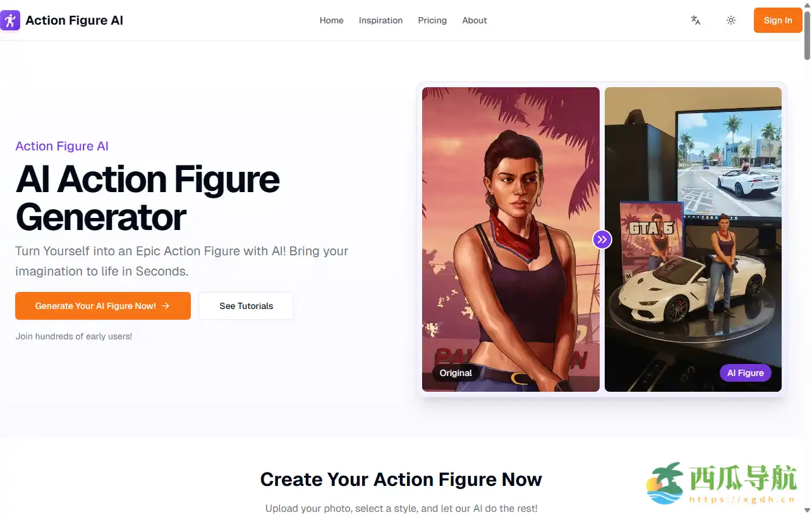Click the purple double-arrow comparison handle
812x515 pixels.
pyautogui.click(x=602, y=239)
